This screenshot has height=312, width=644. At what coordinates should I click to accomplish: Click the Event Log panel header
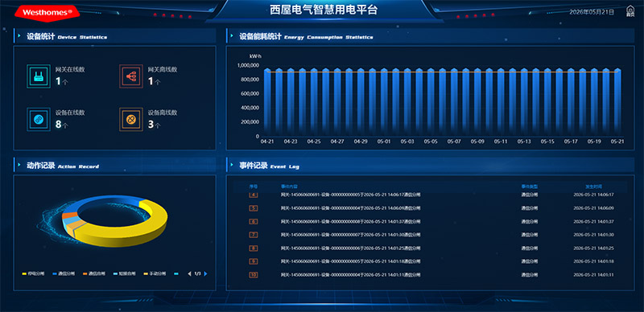pyautogui.click(x=430, y=166)
